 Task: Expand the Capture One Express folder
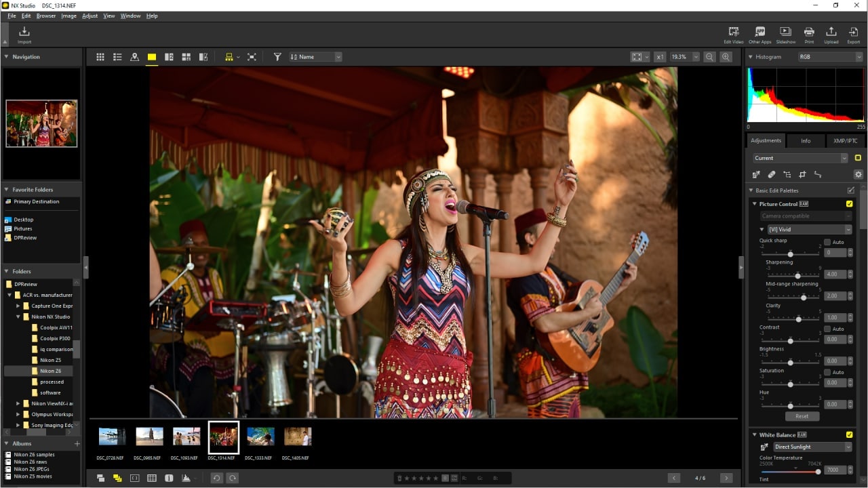[18, 306]
